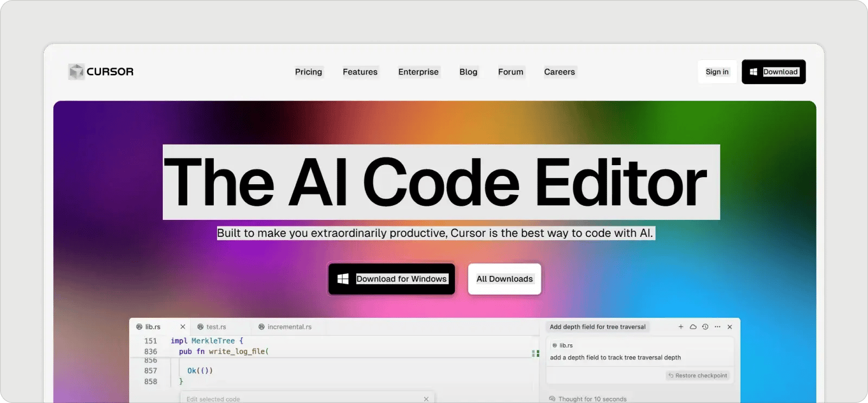Click the Sign in button

click(717, 72)
